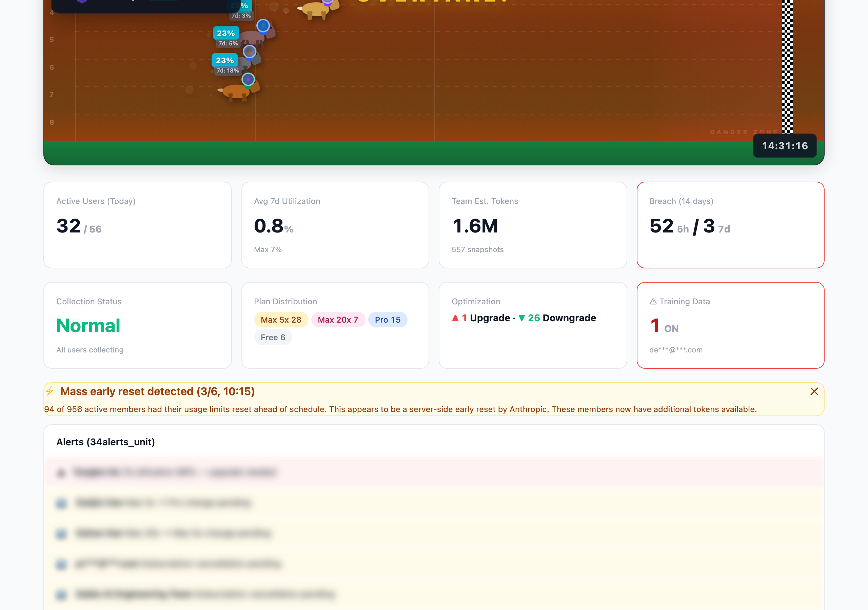The width and height of the screenshot is (868, 610).
Task: Click the de***@***.com email text
Action: 676,350
